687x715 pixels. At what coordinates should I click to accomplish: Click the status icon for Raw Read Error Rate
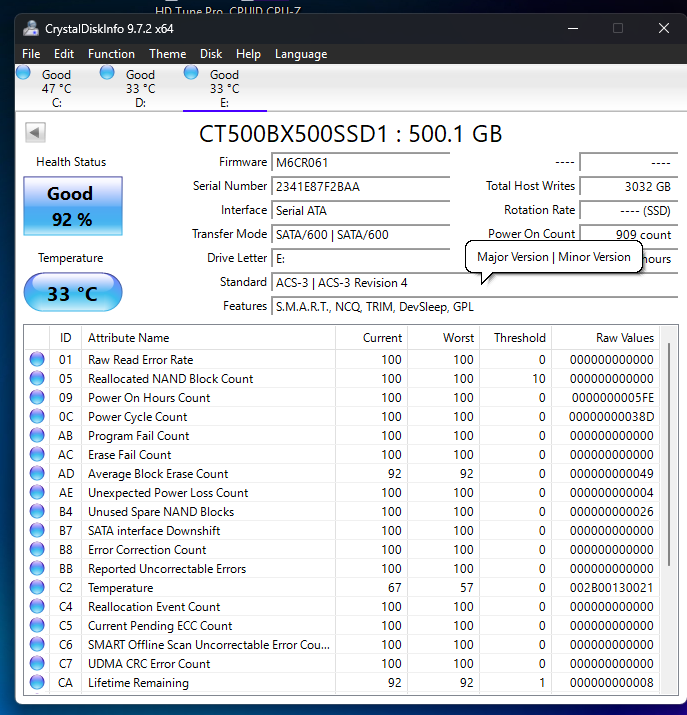(37, 359)
